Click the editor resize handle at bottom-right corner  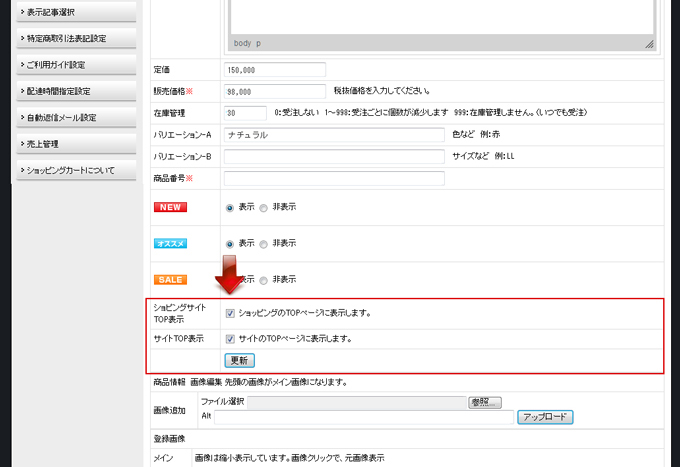coord(649,44)
